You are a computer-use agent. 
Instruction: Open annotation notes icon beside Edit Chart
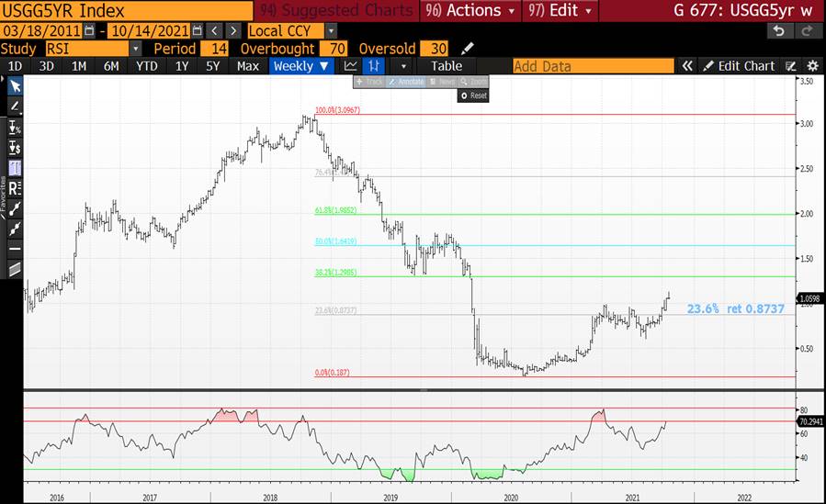(791, 66)
